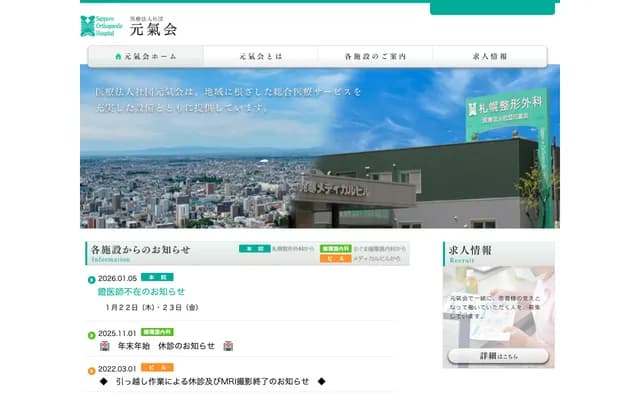Open the 各施設のご案内 navigation tab

[x=376, y=56]
